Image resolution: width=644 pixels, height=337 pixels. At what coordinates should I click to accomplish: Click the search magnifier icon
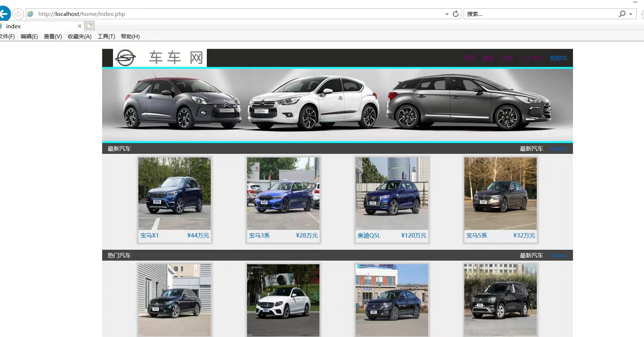pyautogui.click(x=622, y=14)
